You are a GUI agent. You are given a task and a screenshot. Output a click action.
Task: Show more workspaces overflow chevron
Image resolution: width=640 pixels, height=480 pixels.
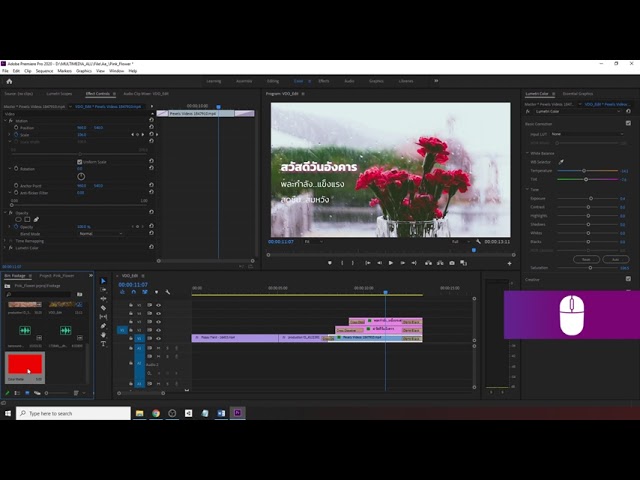point(436,81)
